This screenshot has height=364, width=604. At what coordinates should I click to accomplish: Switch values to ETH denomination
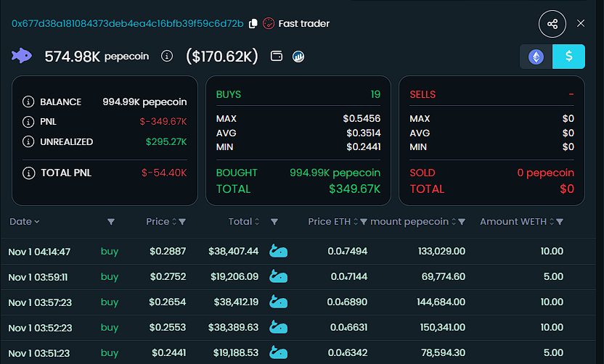click(x=536, y=57)
